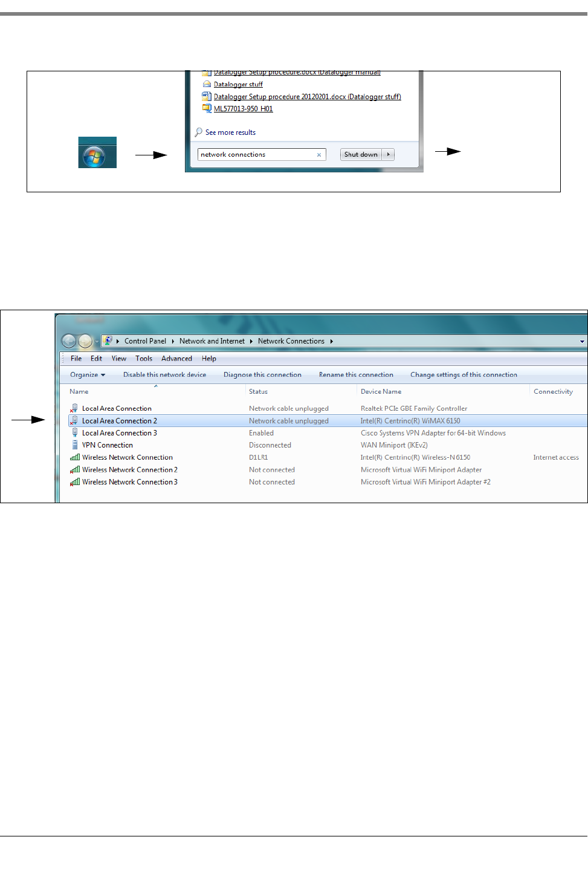Click the Enabled status of Local Area Connection 3
This screenshot has height=880, width=588.
click(261, 433)
